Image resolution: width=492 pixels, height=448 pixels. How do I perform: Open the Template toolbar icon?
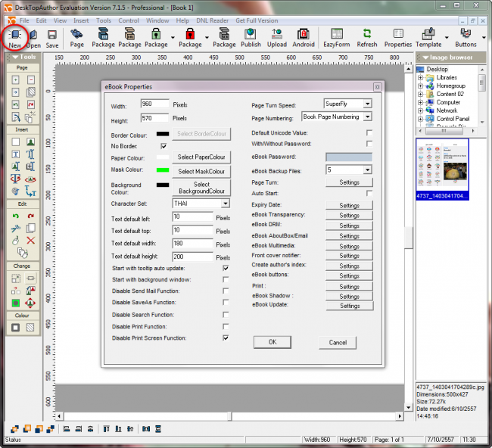[x=428, y=35]
